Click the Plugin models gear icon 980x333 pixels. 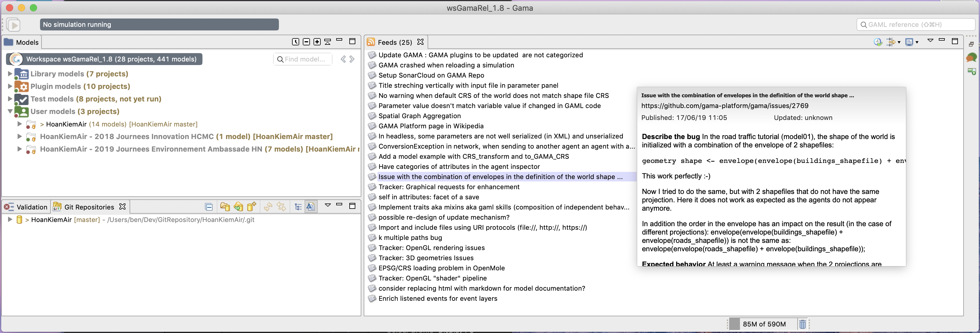21,86
